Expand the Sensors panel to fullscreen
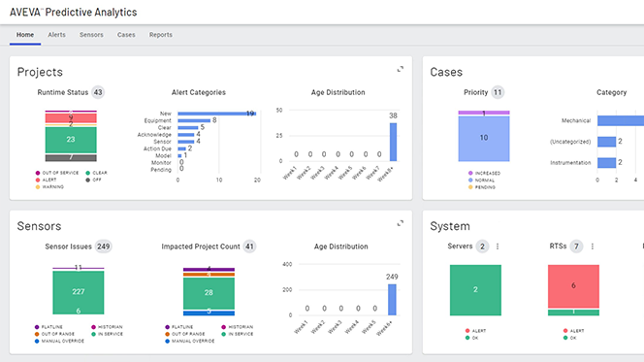 (400, 223)
